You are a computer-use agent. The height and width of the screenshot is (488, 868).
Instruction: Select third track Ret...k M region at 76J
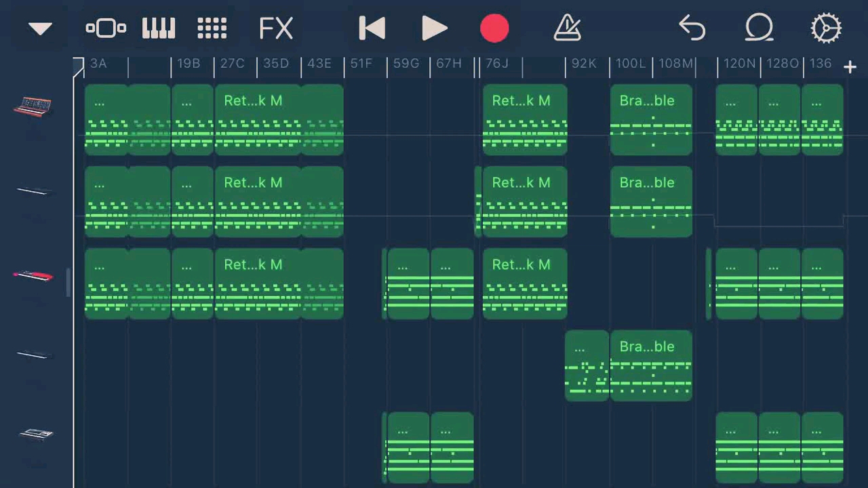pos(525,284)
